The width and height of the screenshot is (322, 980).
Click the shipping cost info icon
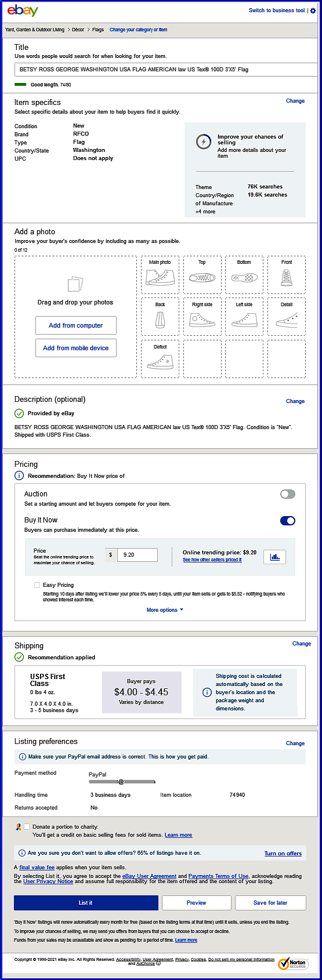click(x=207, y=692)
